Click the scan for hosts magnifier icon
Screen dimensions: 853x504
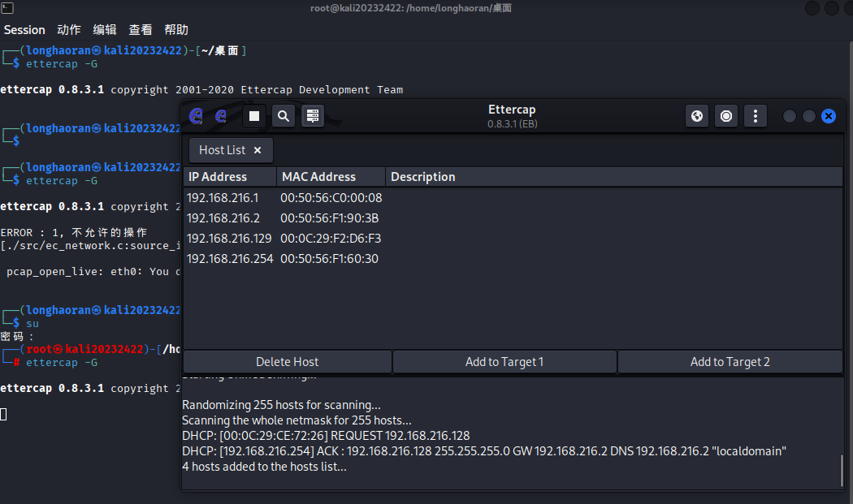coord(284,116)
